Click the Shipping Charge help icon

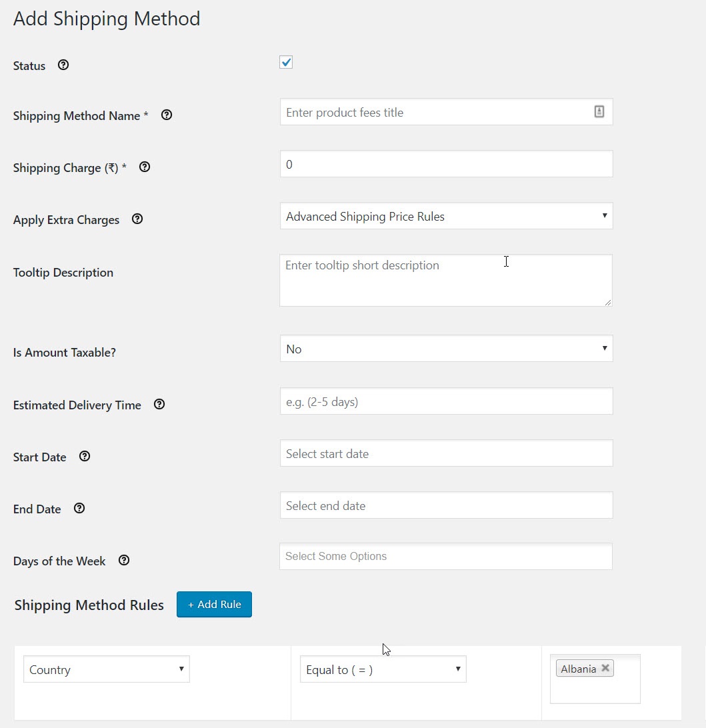click(145, 167)
